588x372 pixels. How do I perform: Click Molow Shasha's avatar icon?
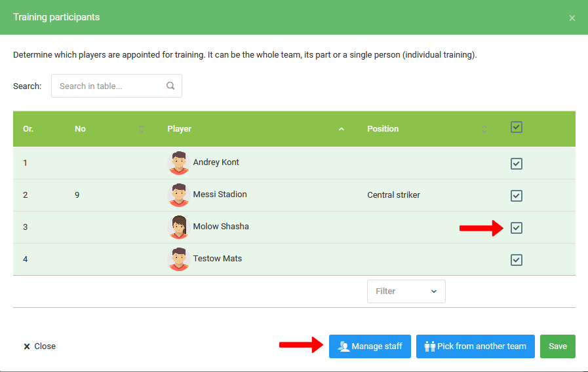tap(178, 227)
